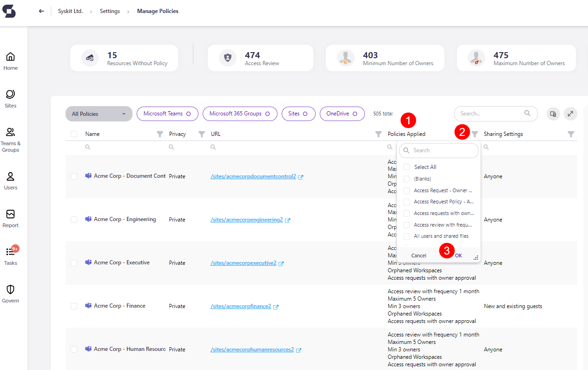Confirm the filter with OK
Screen dimensions: 588x370
coord(458,255)
